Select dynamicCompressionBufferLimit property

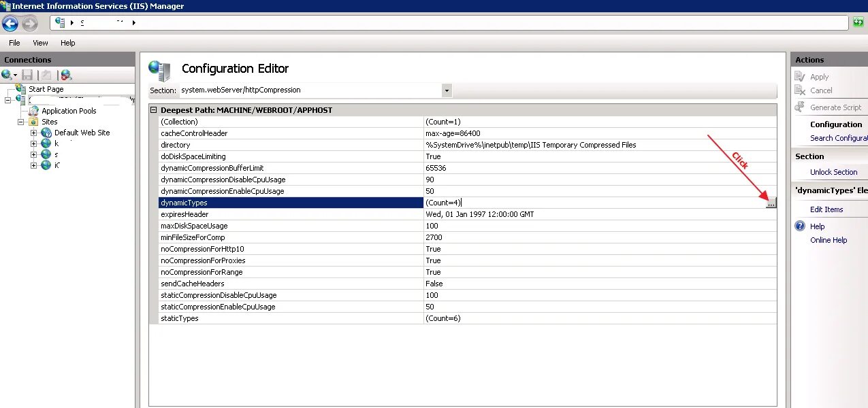[x=212, y=168]
